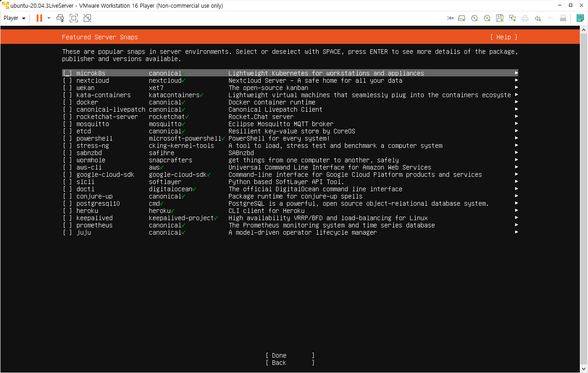588x373 pixels.
Task: Check the postgresql10 snap checkbox
Action: [x=67, y=203]
